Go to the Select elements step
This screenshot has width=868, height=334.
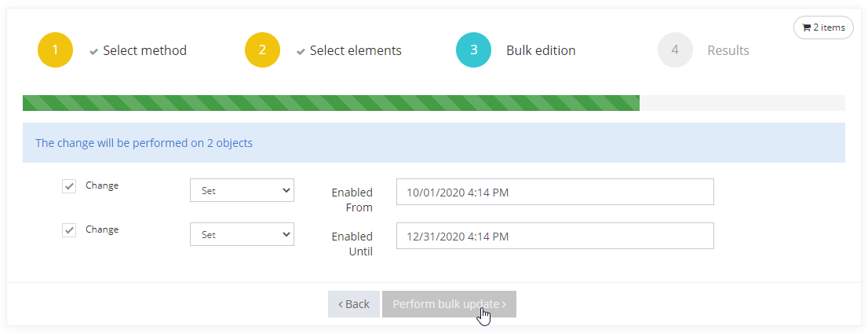click(x=356, y=50)
